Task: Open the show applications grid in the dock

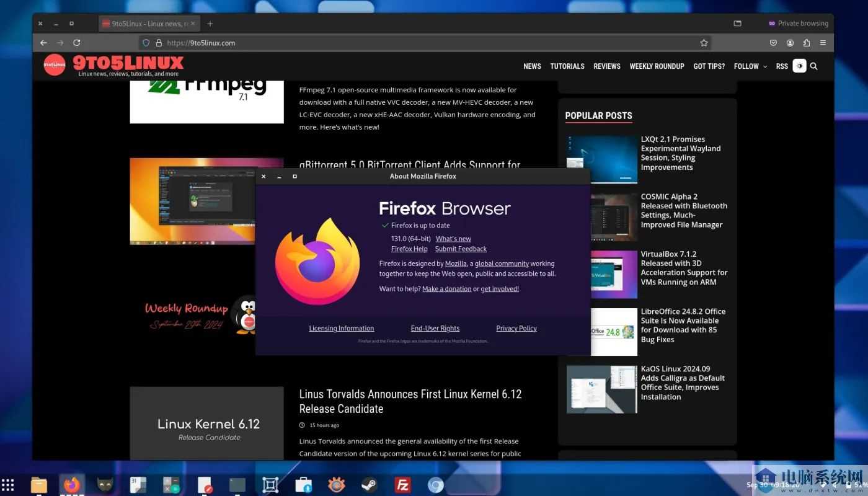Action: (x=7, y=484)
